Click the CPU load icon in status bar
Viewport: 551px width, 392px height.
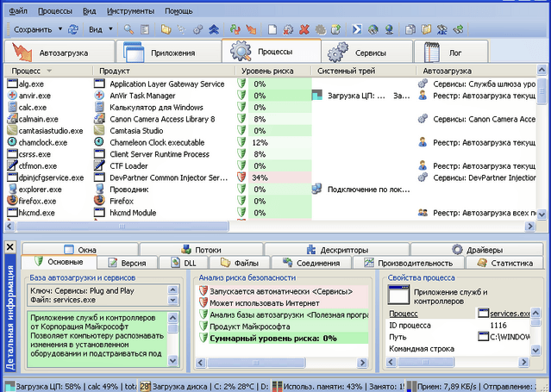pyautogui.click(x=9, y=386)
